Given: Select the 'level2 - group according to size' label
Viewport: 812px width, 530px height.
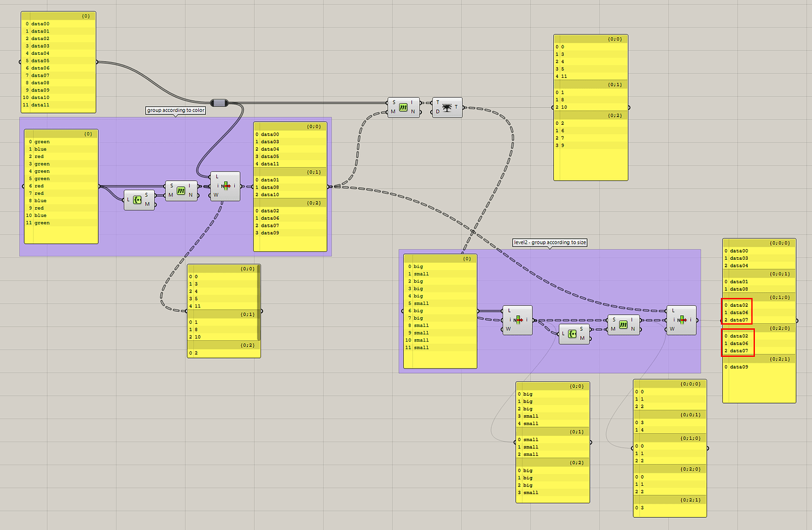Looking at the screenshot, I should (550, 242).
